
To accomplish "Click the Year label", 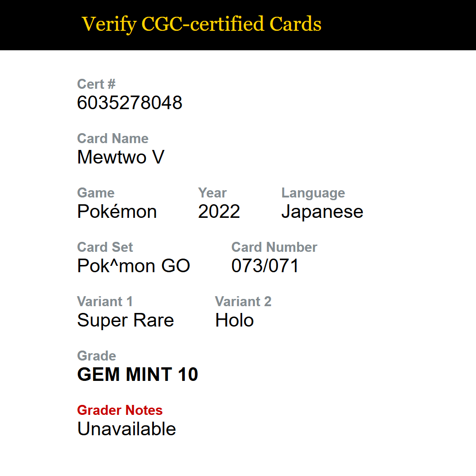I will [x=212, y=193].
